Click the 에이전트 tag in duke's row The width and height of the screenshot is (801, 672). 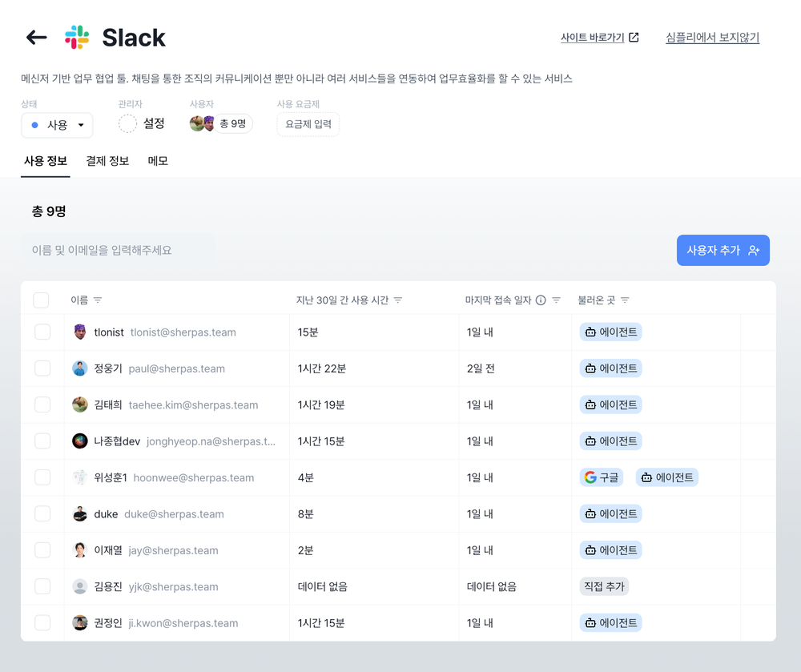tap(611, 513)
